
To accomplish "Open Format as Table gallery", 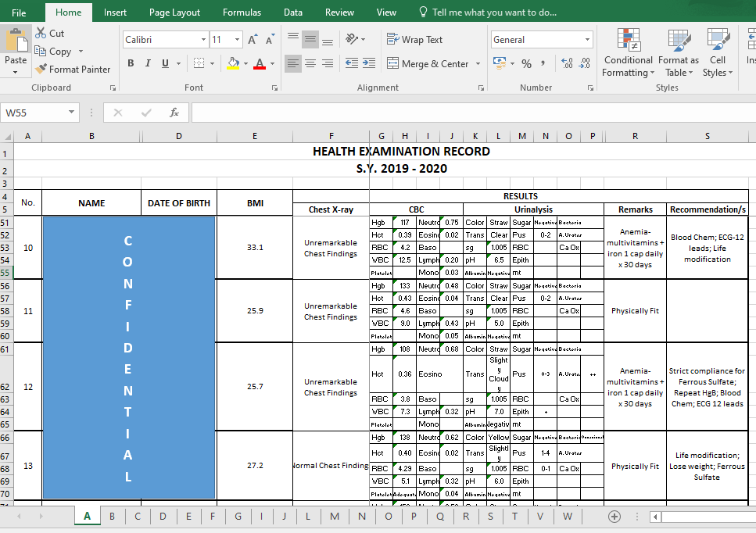I will coord(679,52).
